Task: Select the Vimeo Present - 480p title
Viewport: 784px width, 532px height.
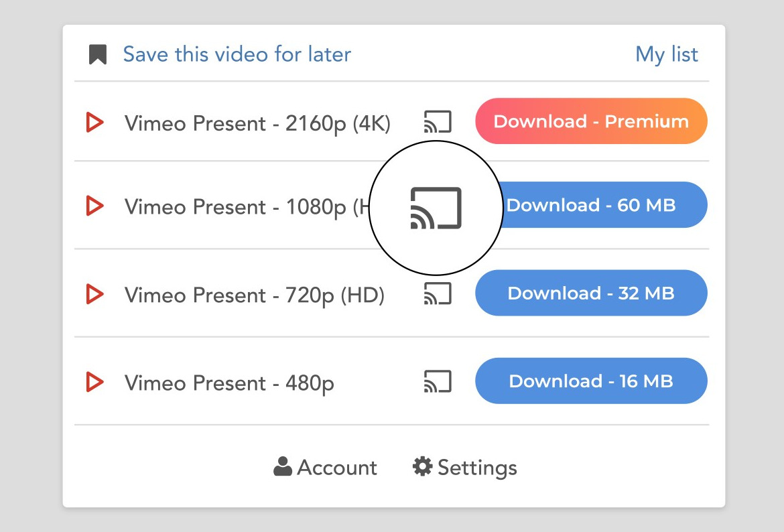Action: coord(229,383)
